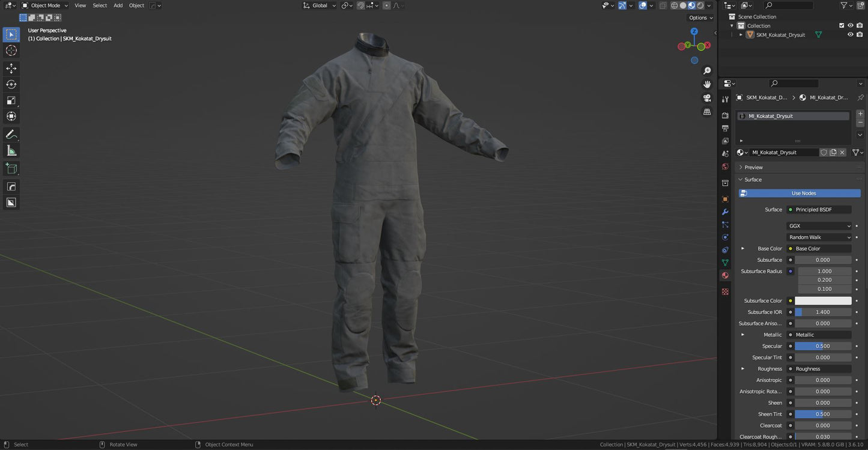Open the Random Walk subsurface method dropdown
This screenshot has height=450, width=868.
pyautogui.click(x=819, y=237)
